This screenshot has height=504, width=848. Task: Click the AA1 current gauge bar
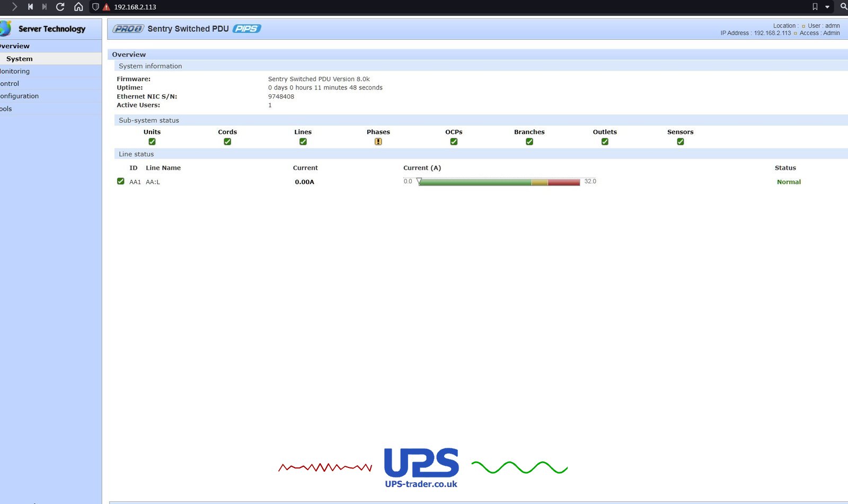click(x=499, y=182)
